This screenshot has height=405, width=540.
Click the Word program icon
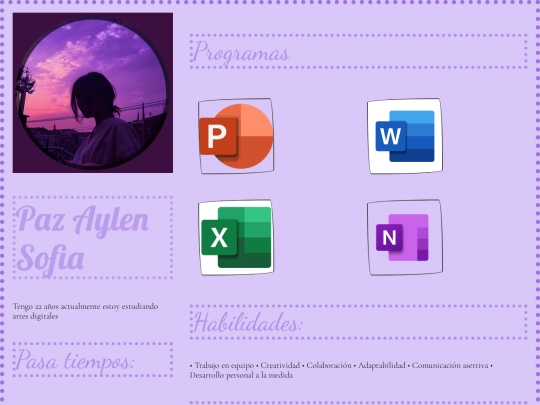(405, 136)
